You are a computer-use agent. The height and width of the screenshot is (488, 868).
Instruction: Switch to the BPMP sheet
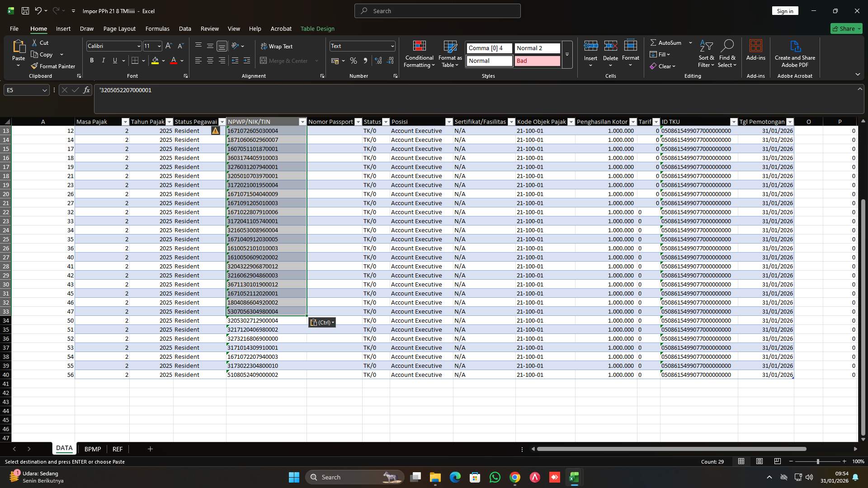click(92, 449)
